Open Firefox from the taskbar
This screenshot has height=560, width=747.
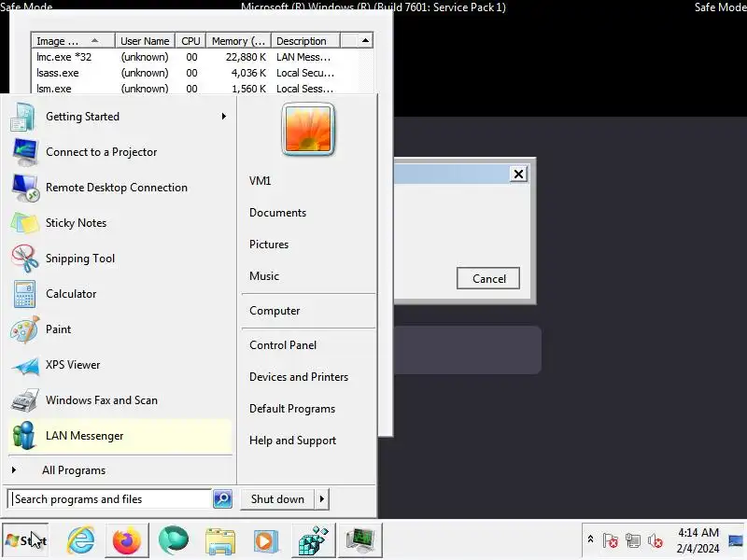point(127,540)
